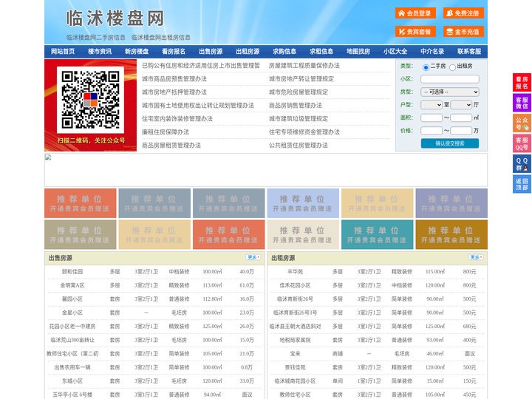This screenshot has height=399, width=532.
Task: Open 房屋建筑工程质量保修办法 link
Action: pos(304,66)
